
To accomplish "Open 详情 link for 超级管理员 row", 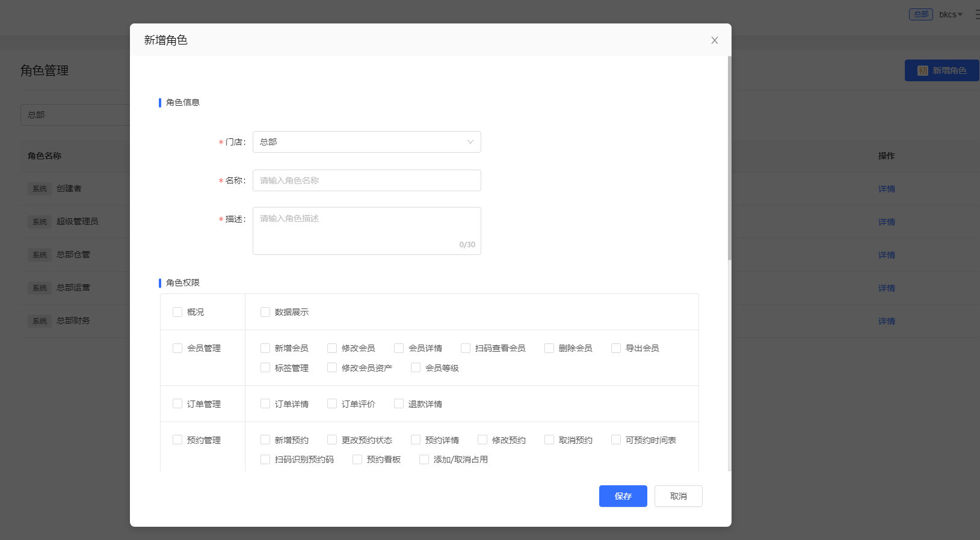I will click(x=887, y=222).
